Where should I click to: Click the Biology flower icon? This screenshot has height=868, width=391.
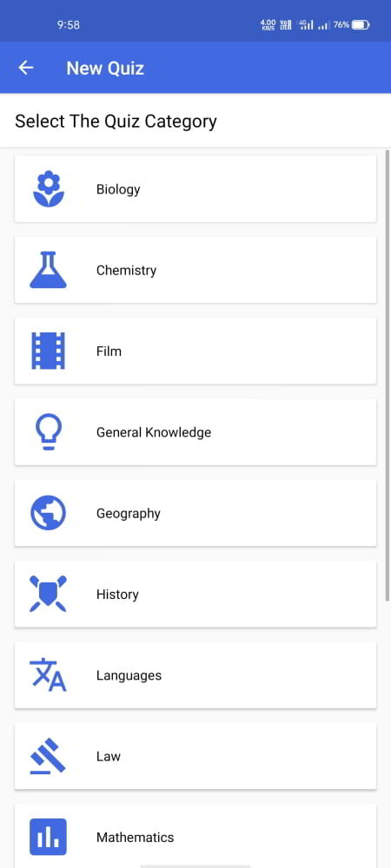click(48, 188)
